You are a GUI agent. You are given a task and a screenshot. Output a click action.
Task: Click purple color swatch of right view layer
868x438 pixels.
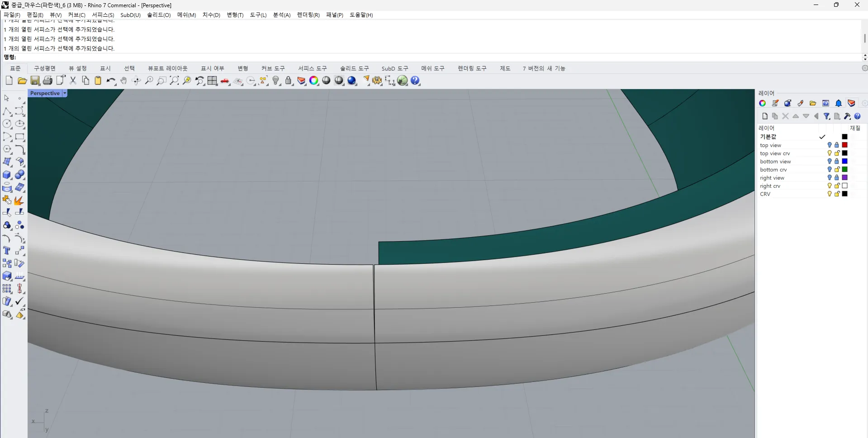pos(844,178)
